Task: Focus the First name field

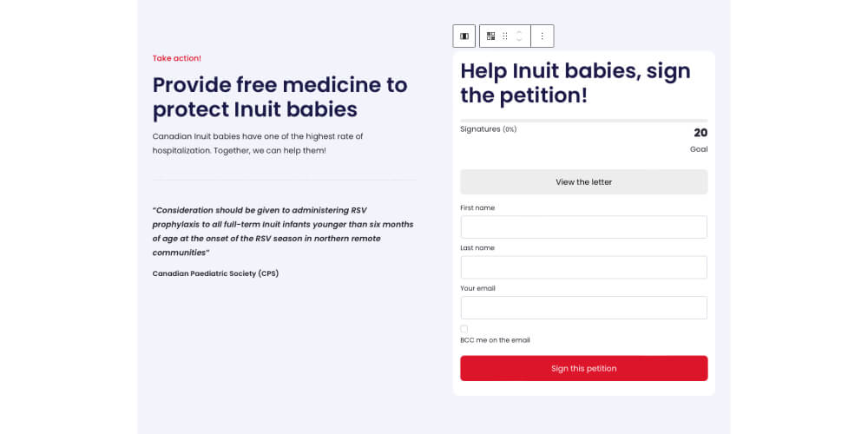Action: pos(584,227)
